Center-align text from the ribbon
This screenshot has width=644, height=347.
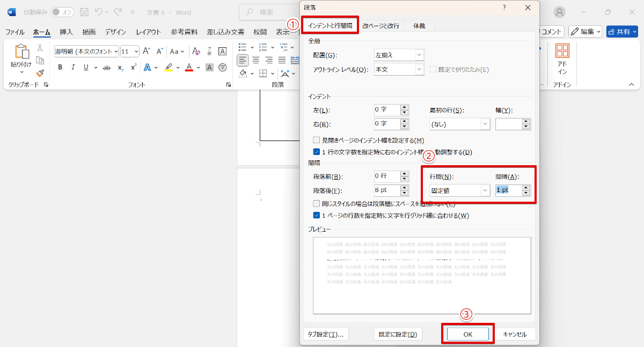[256, 60]
